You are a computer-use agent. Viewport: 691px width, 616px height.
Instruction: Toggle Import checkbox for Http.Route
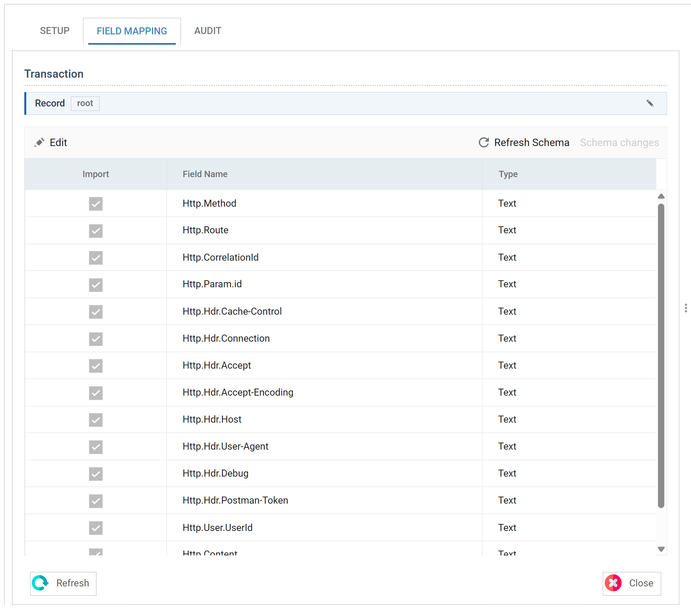96,231
